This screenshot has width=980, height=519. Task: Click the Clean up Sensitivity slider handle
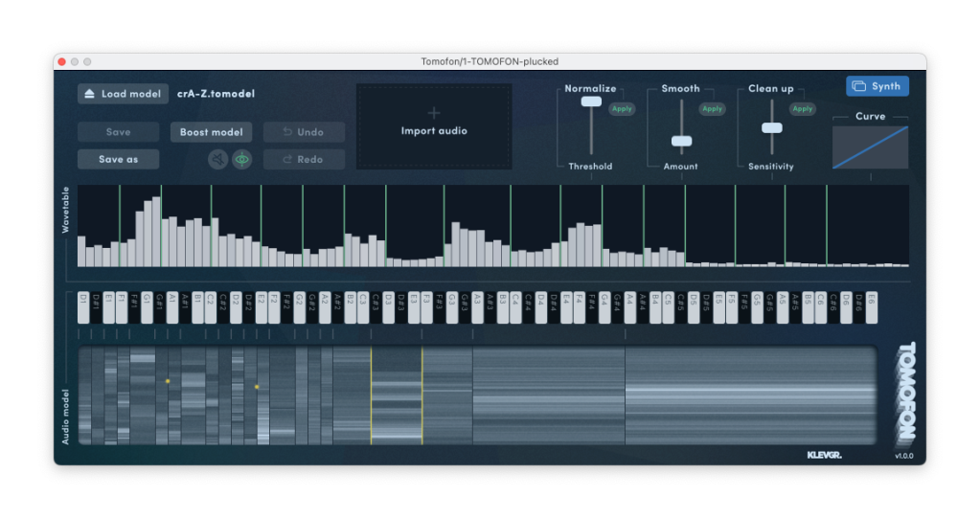(771, 127)
